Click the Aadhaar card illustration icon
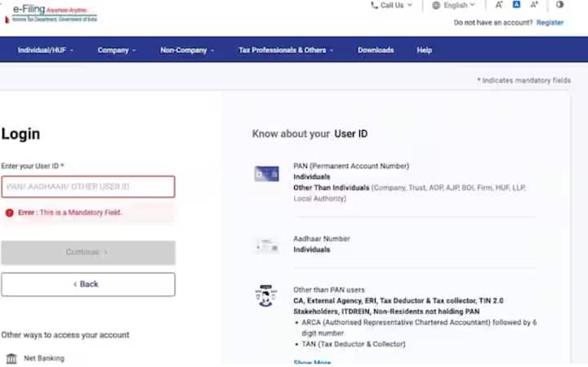 pyautogui.click(x=266, y=246)
